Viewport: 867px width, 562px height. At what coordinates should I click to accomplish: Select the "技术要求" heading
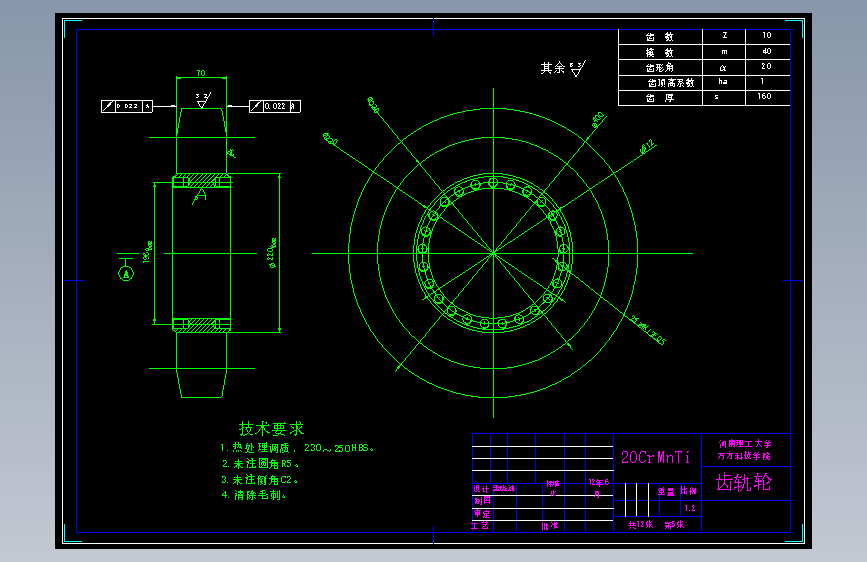(271, 429)
